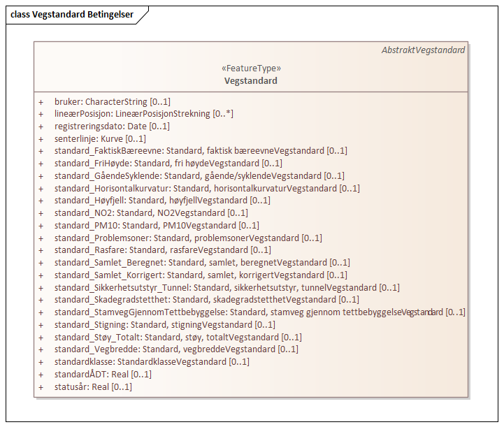The image size is (504, 427).
Task: Click the standard_Vegbredde attribute line
Action: coord(175,349)
